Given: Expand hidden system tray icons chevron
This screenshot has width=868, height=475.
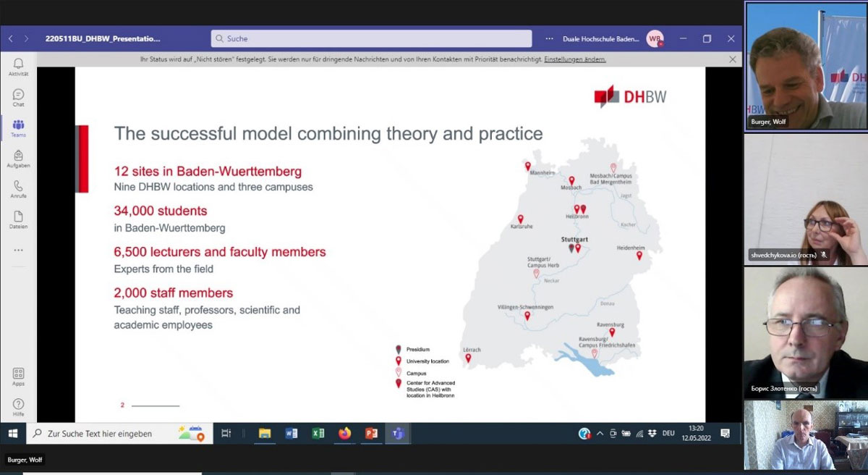Looking at the screenshot, I should pos(601,434).
